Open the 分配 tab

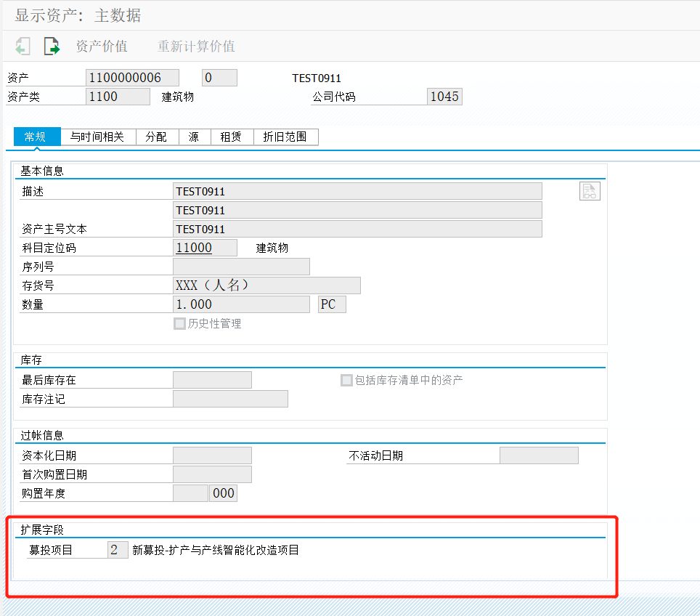[157, 137]
